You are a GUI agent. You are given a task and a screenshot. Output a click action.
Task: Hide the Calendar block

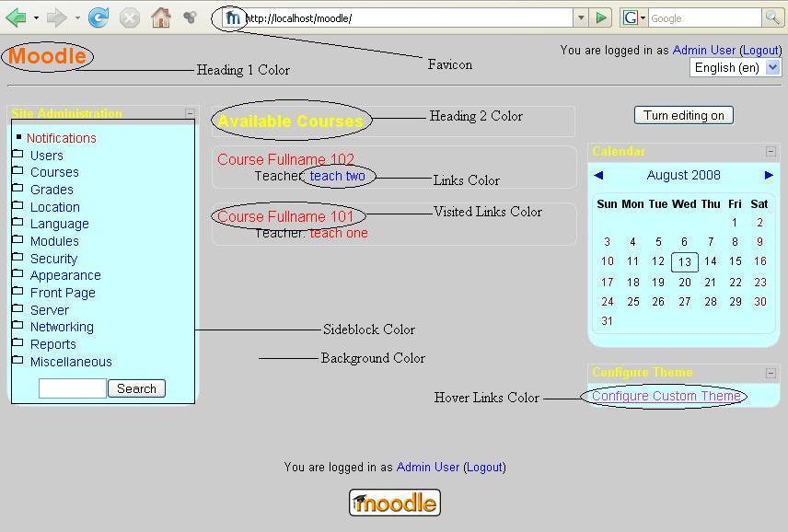click(771, 152)
